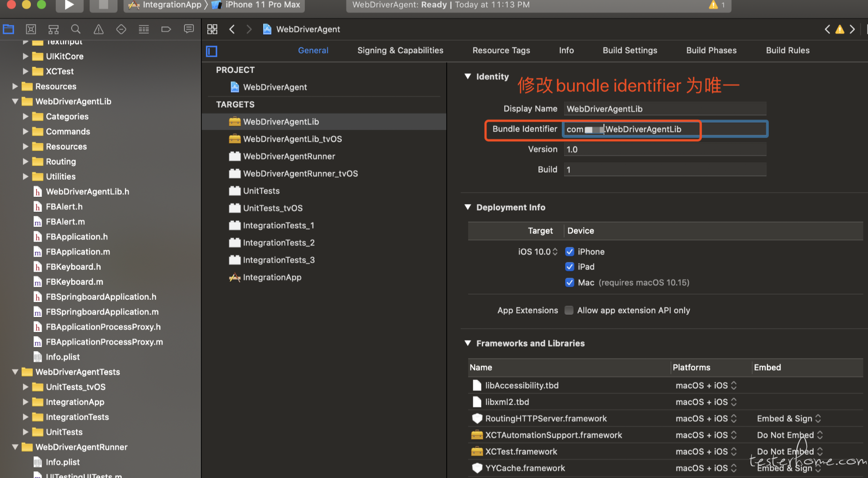868x478 pixels.
Task: Choose the IntegrationApp scheme selector
Action: pyautogui.click(x=164, y=5)
